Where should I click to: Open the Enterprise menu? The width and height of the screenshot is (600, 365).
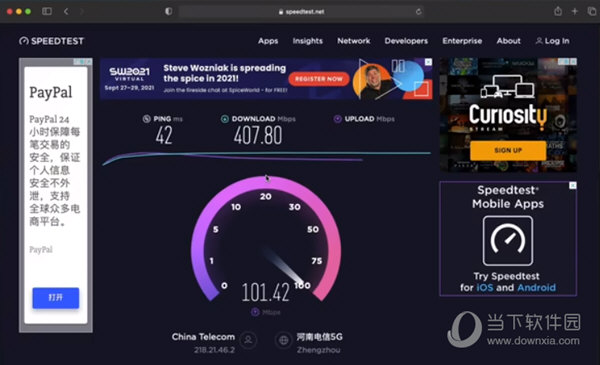462,41
